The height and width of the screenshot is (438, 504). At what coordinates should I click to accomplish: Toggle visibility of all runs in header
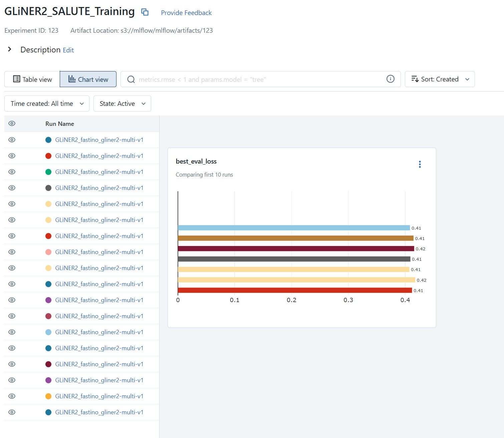[12, 124]
